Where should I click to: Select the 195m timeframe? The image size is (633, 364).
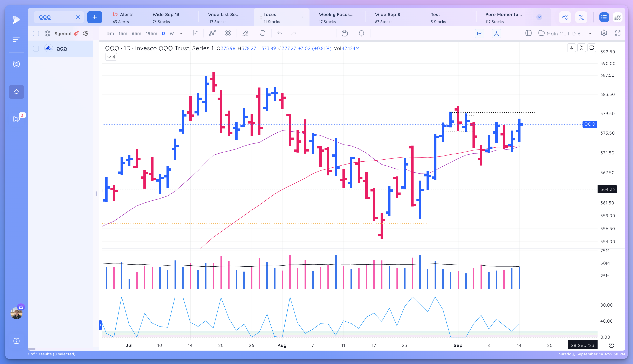151,34
